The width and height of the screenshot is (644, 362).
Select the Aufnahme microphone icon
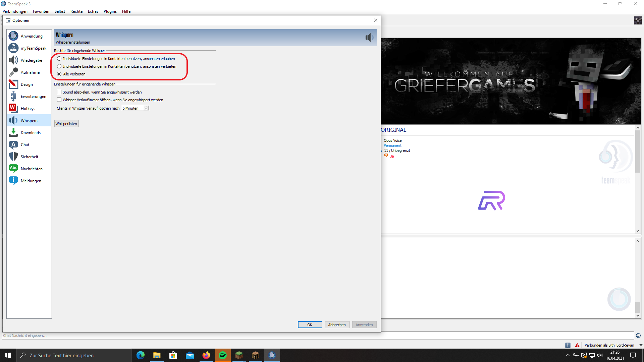click(x=13, y=72)
